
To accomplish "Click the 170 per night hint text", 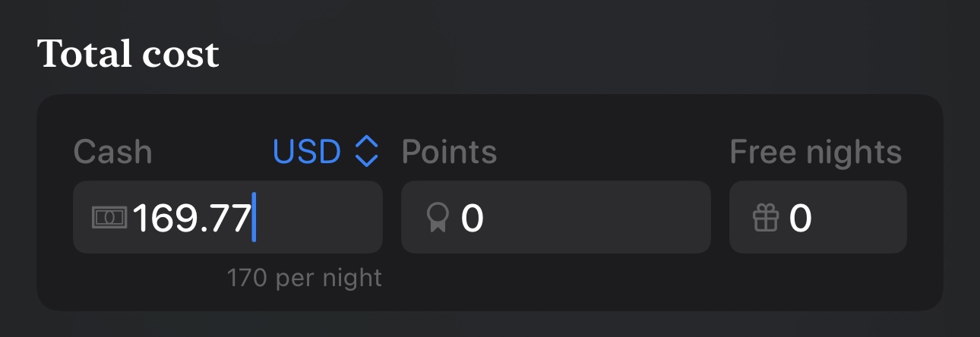I will pyautogui.click(x=305, y=278).
